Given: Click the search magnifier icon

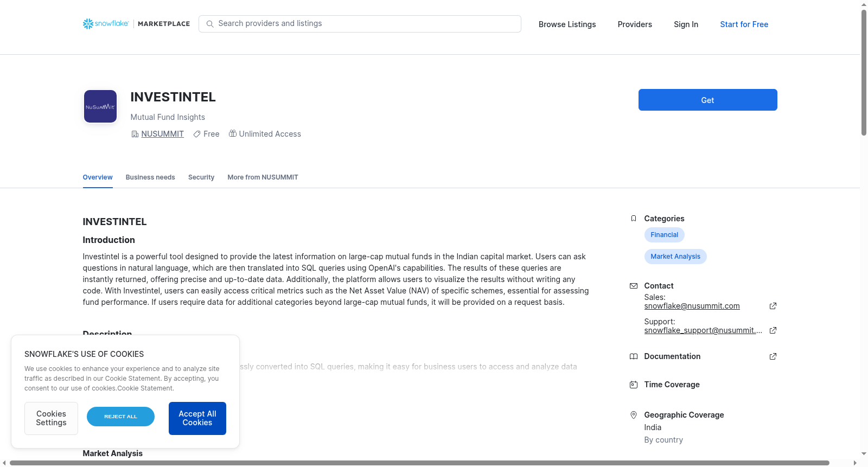Looking at the screenshot, I should [210, 24].
